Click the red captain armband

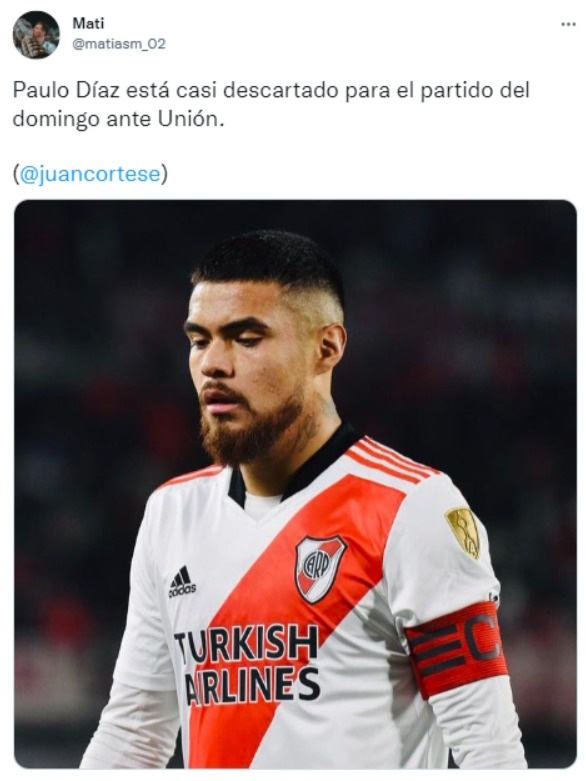(x=456, y=650)
